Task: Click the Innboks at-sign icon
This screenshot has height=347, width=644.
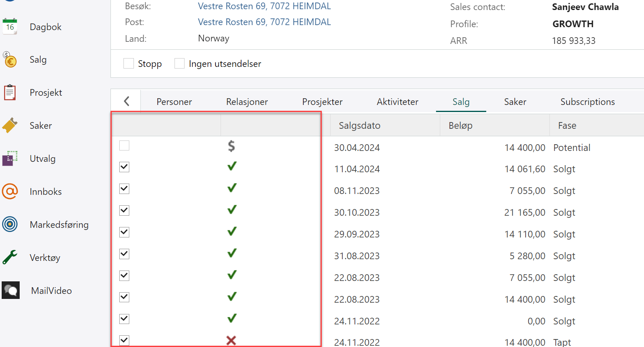Action: (10, 191)
